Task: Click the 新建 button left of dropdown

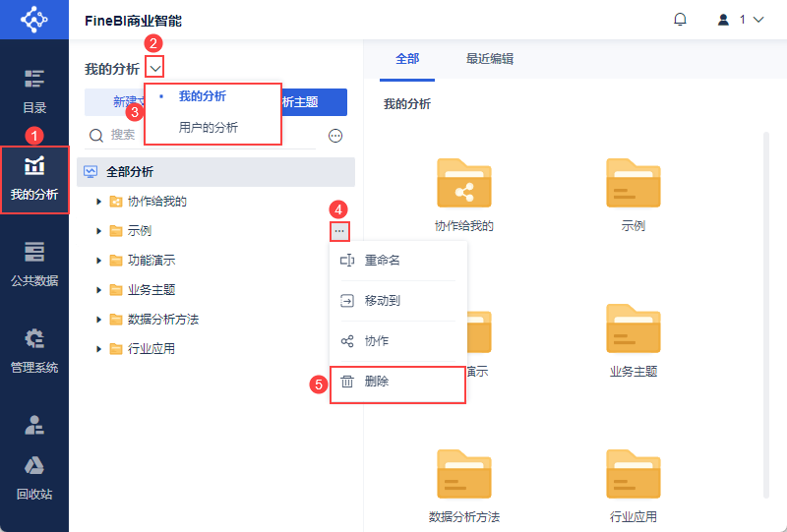Action: pyautogui.click(x=114, y=102)
